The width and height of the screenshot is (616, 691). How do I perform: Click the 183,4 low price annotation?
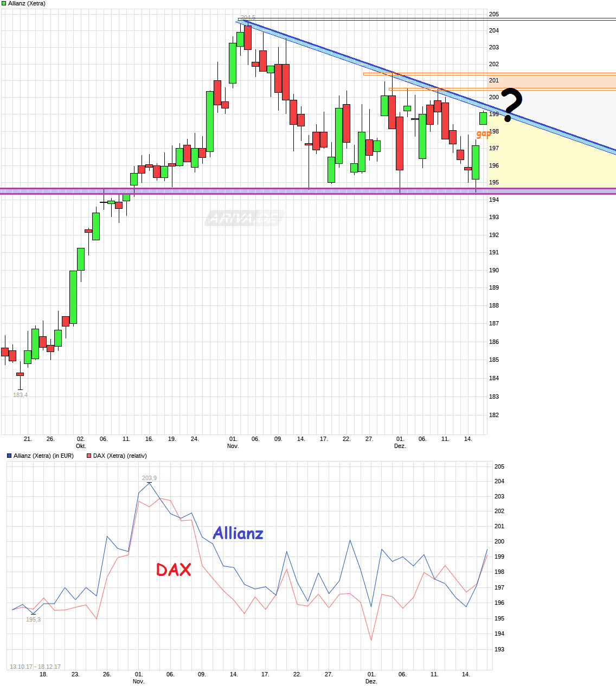[21, 394]
